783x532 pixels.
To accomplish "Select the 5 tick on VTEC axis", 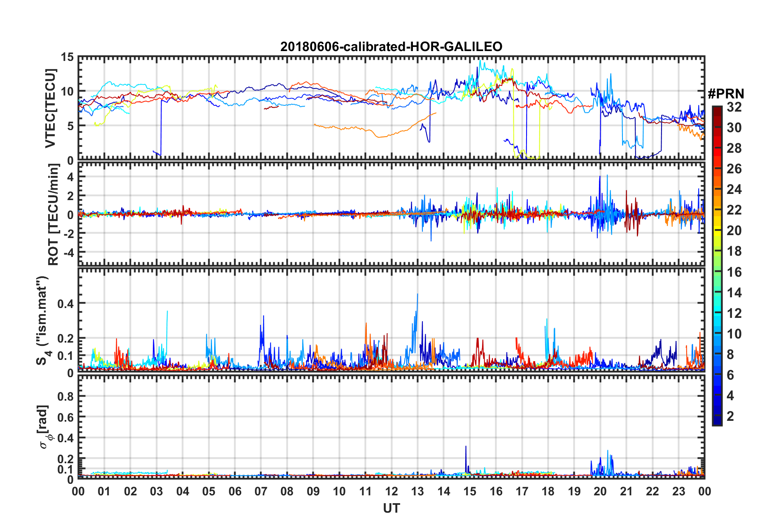I will pyautogui.click(x=71, y=126).
